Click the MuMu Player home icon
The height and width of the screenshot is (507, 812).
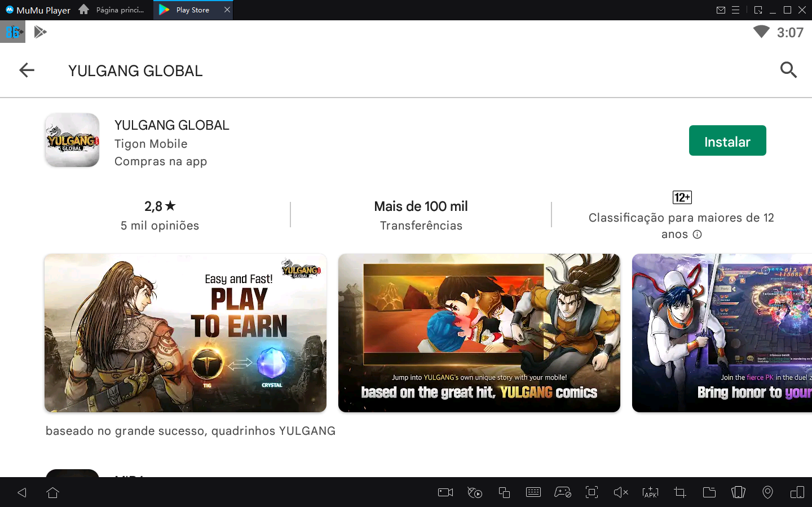click(83, 10)
